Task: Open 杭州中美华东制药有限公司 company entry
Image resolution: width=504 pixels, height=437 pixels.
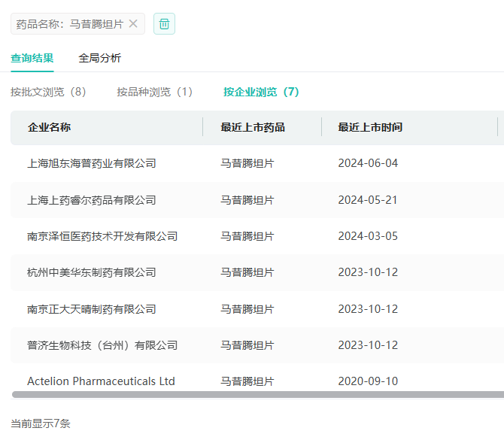Action: coord(92,272)
